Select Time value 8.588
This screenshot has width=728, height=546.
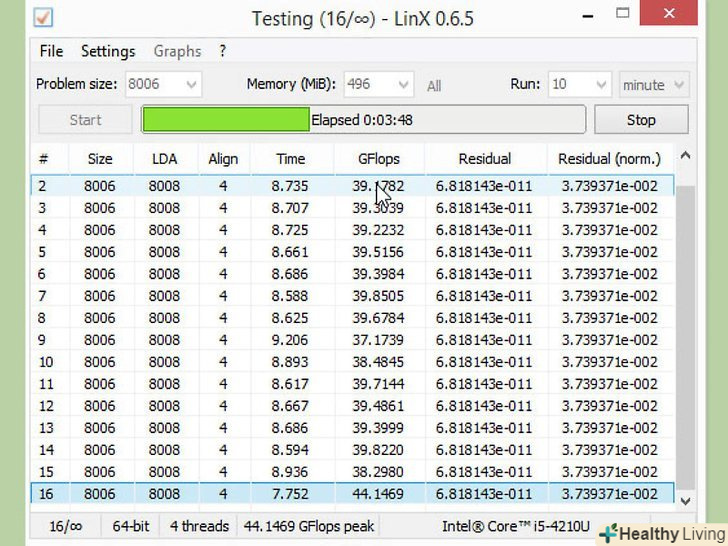pyautogui.click(x=290, y=296)
